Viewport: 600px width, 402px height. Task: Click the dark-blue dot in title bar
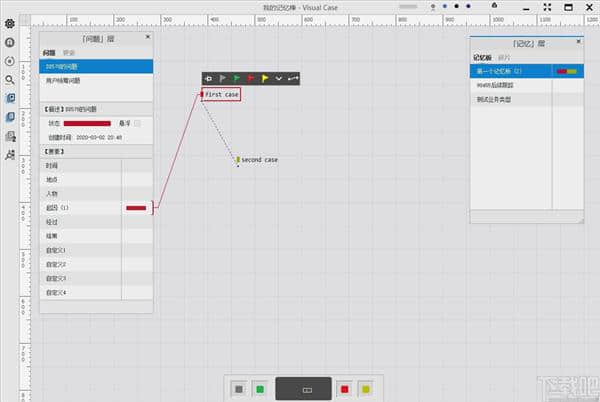click(x=468, y=6)
